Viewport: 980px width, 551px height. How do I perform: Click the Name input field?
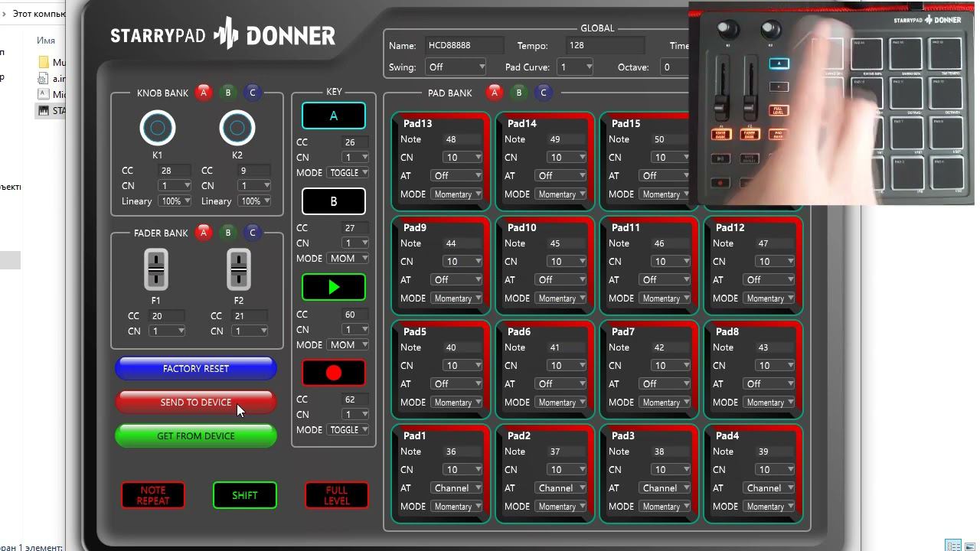pyautogui.click(x=465, y=46)
